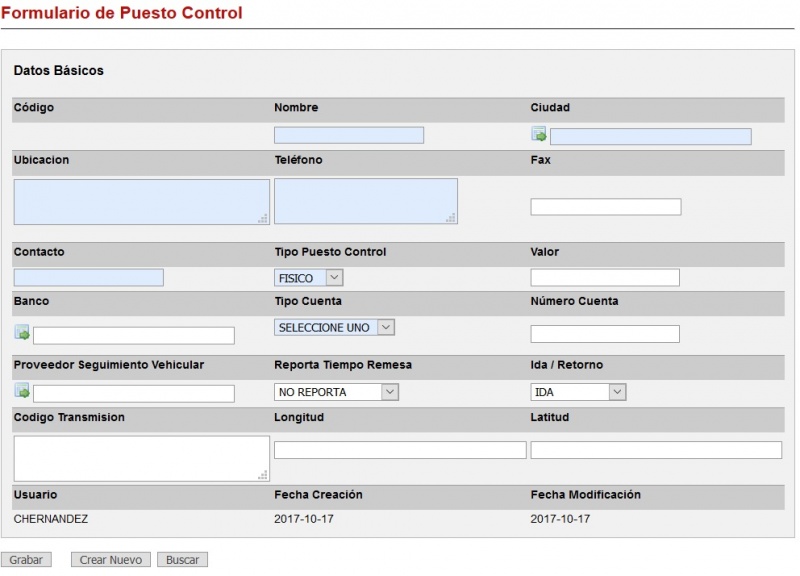800x576 pixels.
Task: Click the Crear Nuevo button
Action: click(x=111, y=560)
